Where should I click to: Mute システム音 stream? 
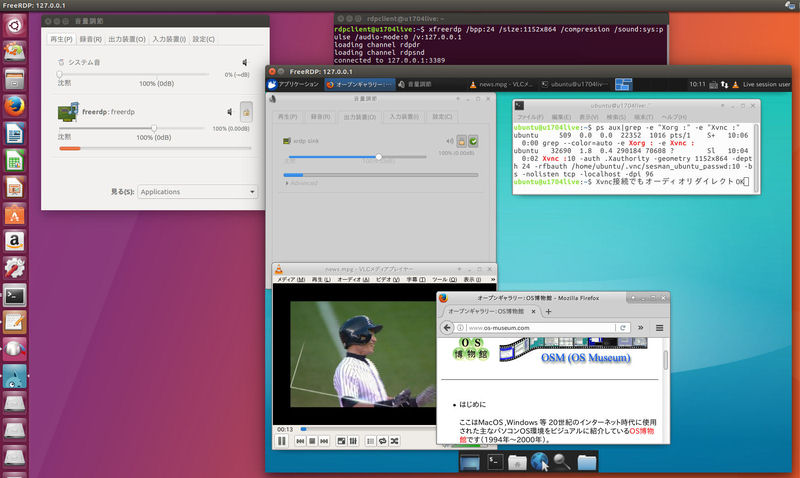pos(244,62)
